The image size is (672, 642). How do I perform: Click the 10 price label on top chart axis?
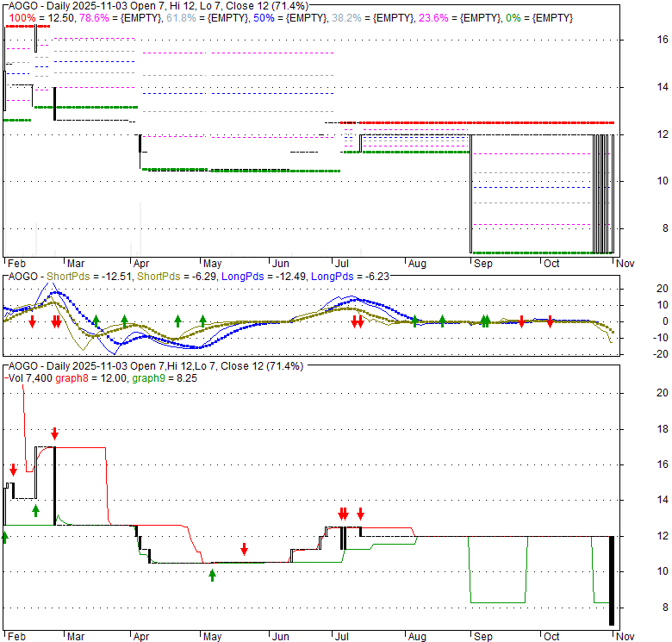tap(663, 181)
